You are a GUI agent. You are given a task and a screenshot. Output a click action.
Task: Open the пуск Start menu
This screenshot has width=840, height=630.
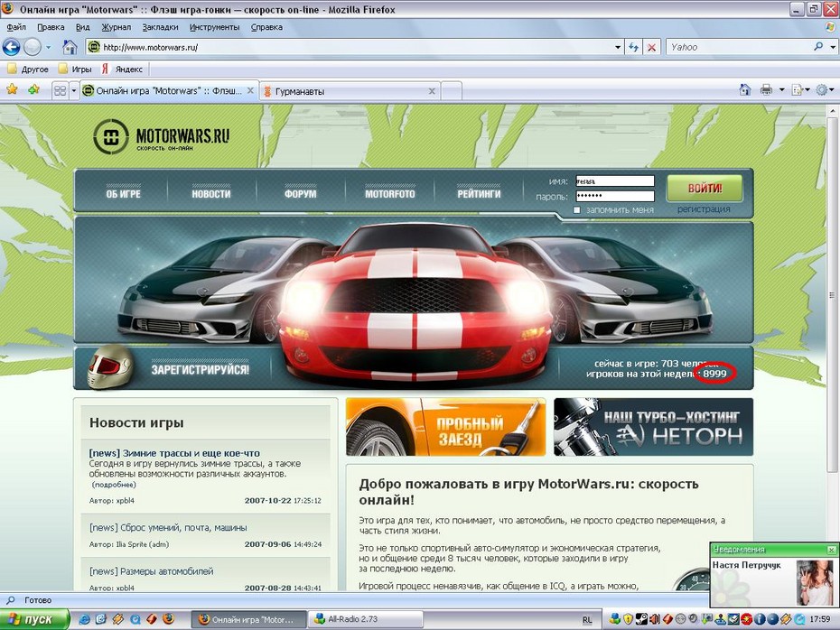tap(34, 619)
